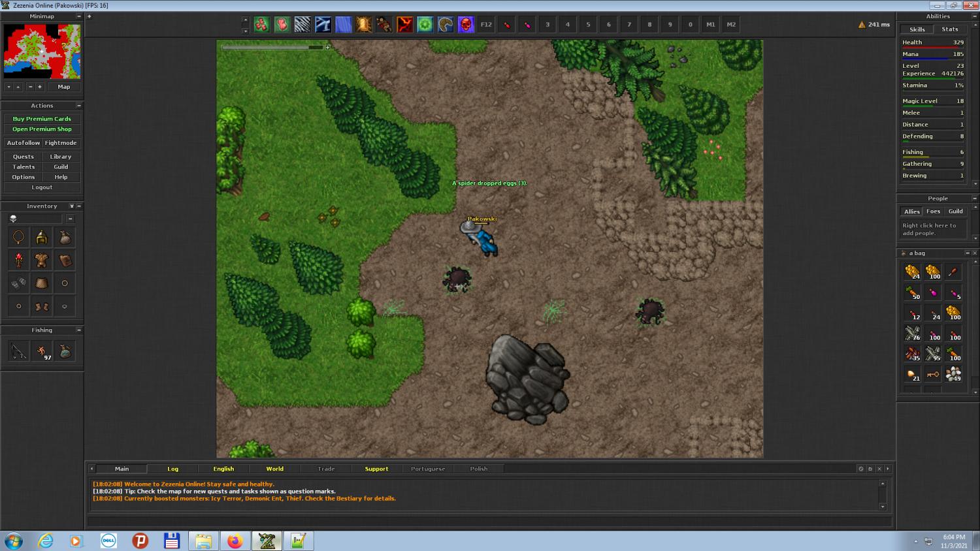980x551 pixels.
Task: Select the eggs stack of 49 in bag
Action: tap(953, 374)
